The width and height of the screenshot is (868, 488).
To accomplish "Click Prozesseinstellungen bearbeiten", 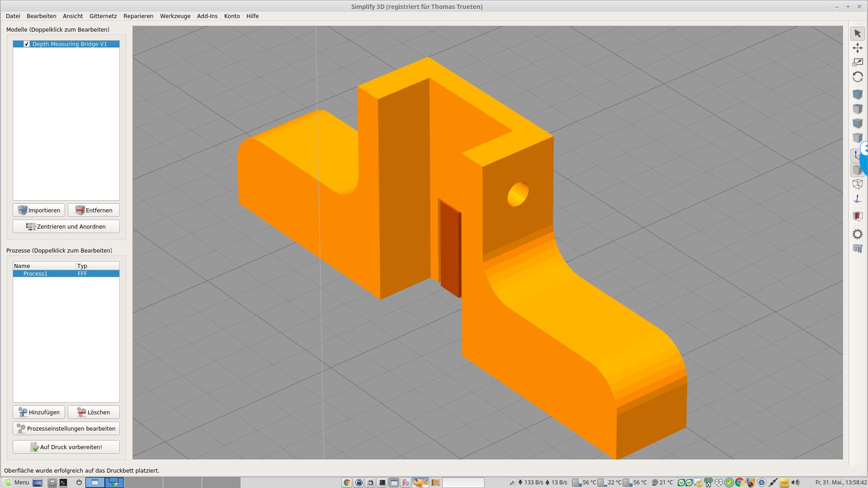I will (x=66, y=428).
